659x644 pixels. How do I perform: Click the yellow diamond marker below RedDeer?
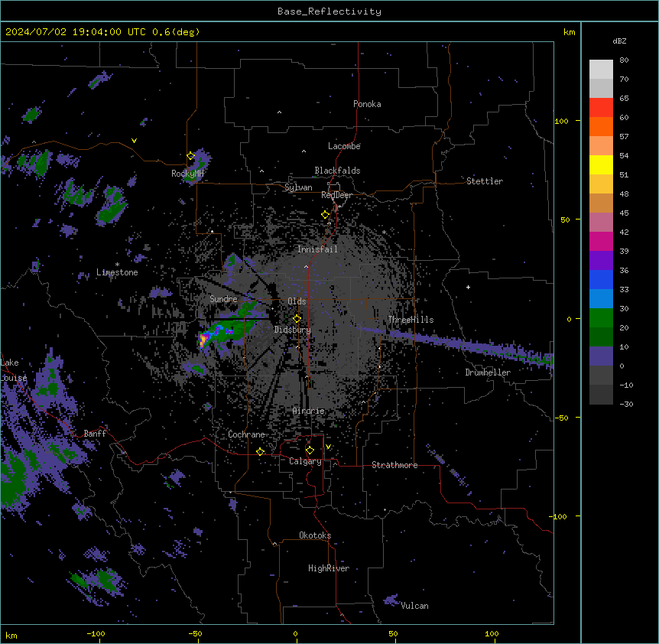point(326,215)
